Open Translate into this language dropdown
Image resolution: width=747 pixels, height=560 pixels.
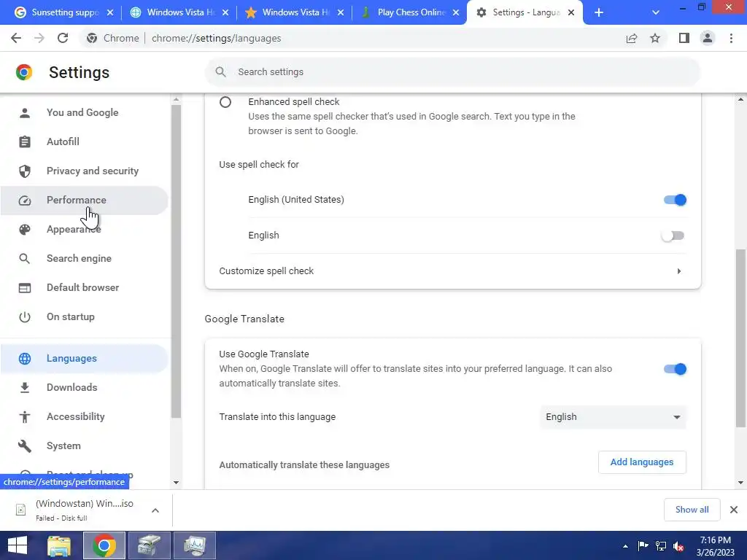pos(613,417)
